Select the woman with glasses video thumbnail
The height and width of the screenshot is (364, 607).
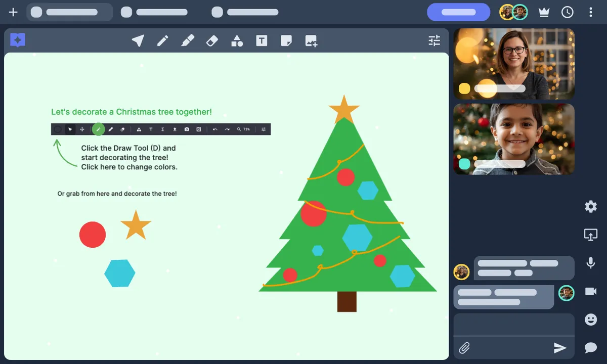pos(514,64)
